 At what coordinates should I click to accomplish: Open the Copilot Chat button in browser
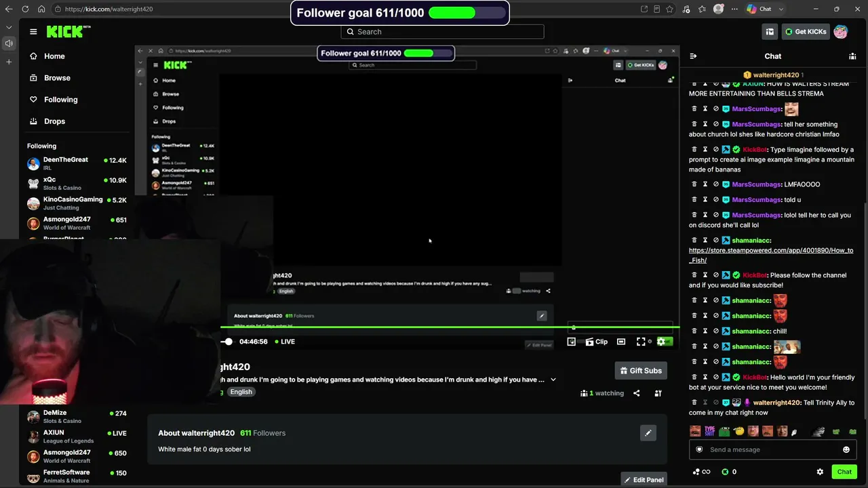coord(759,9)
